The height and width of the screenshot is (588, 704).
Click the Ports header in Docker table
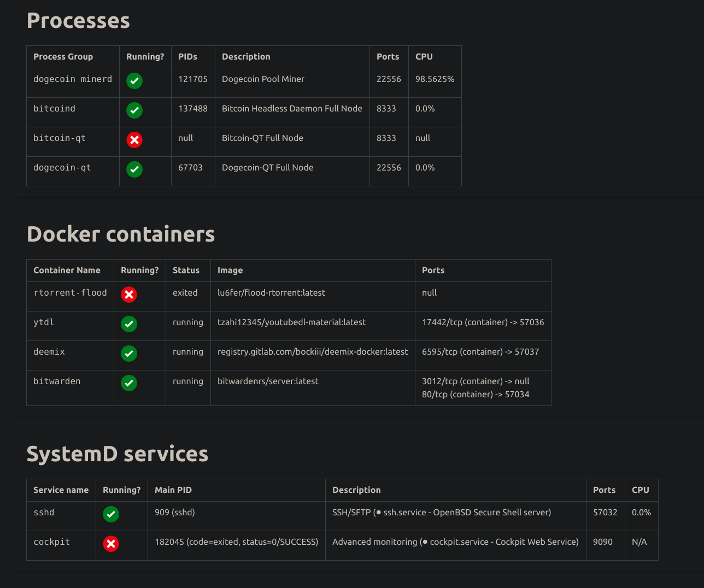tap(433, 271)
